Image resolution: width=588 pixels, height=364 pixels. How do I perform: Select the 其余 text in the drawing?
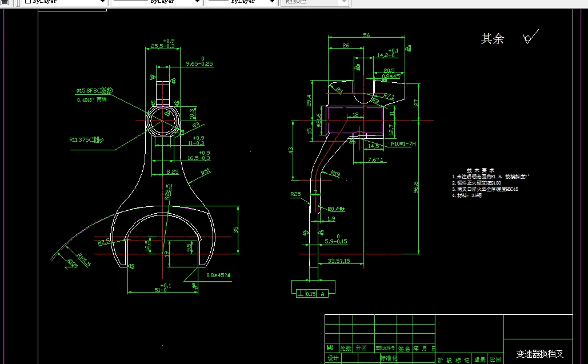pyautogui.click(x=493, y=39)
